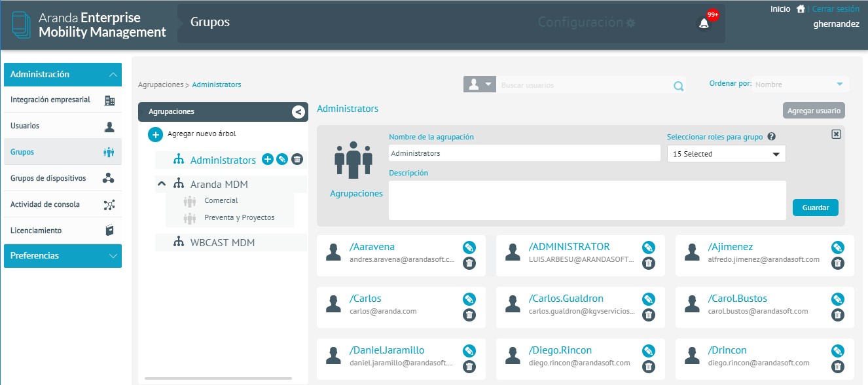Viewport: 868px width, 385px height.
Task: Open Grupos de dispositivos menu item
Action: coord(63,179)
